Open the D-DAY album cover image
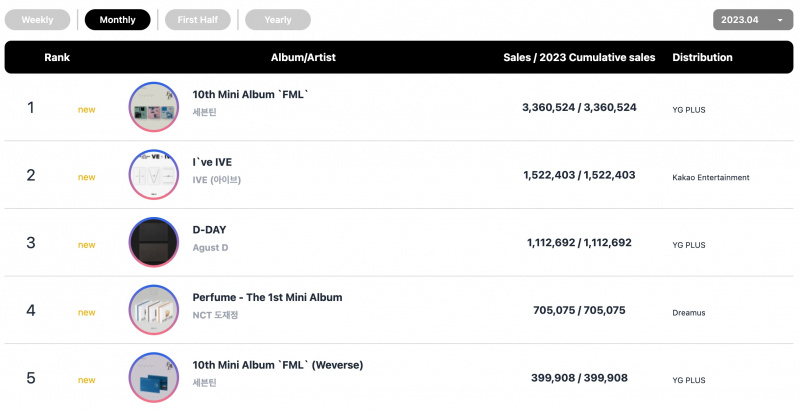 coord(154,242)
